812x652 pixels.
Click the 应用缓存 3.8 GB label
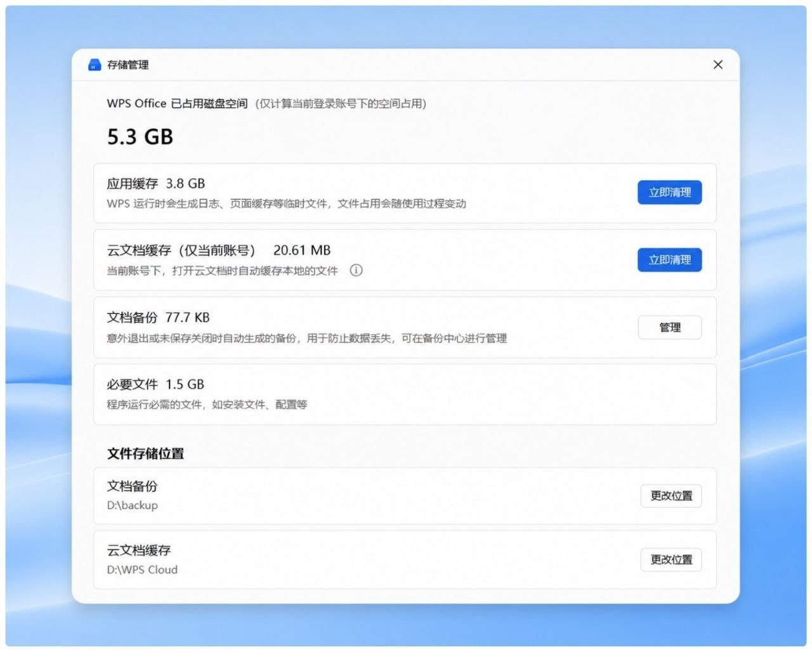156,183
